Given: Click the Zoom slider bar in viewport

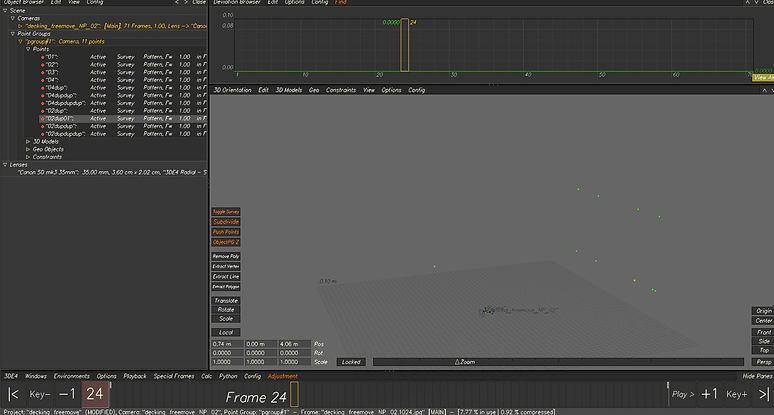Looking at the screenshot, I should pos(558,362).
